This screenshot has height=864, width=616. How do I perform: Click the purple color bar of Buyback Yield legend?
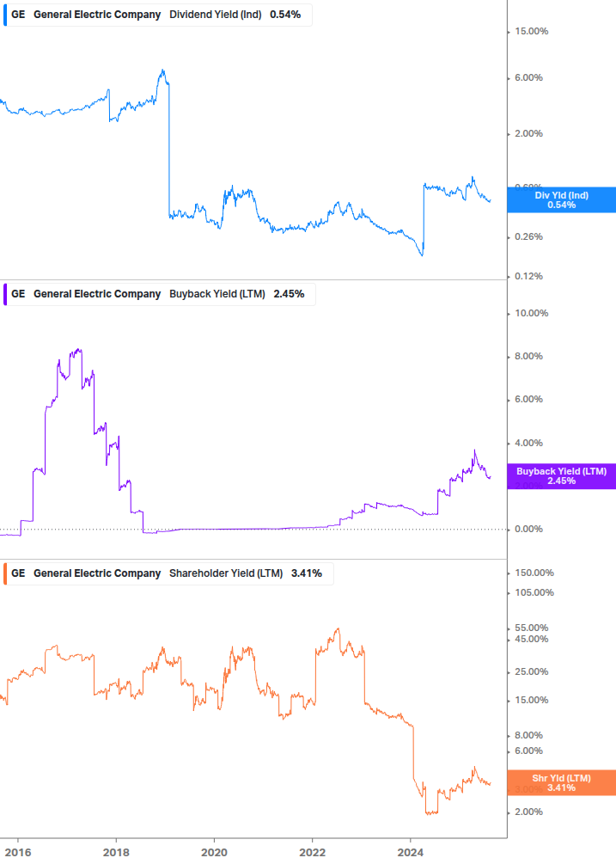(x=5, y=294)
